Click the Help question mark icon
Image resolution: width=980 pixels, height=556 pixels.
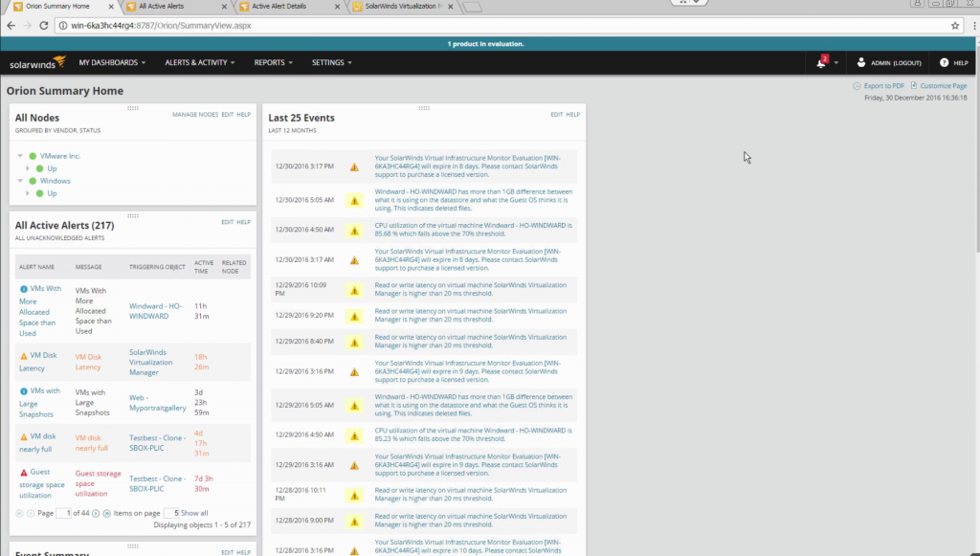pyautogui.click(x=944, y=62)
